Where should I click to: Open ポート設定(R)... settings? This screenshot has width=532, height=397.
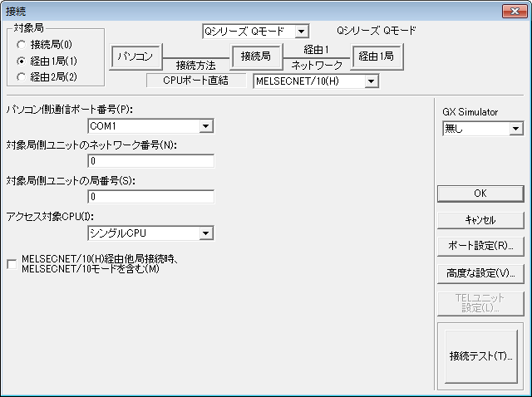click(479, 247)
